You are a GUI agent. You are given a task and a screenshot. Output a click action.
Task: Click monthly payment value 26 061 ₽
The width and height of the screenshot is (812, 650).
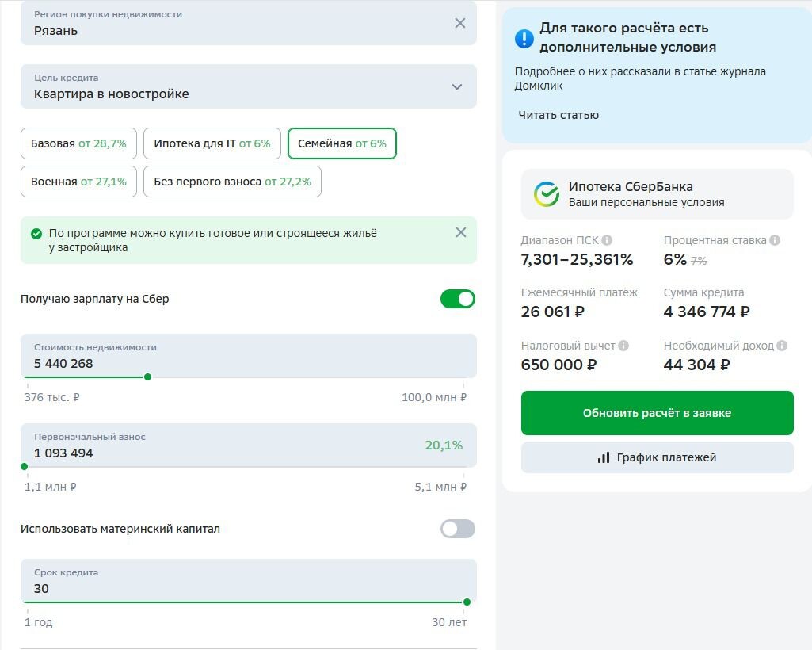pos(552,312)
